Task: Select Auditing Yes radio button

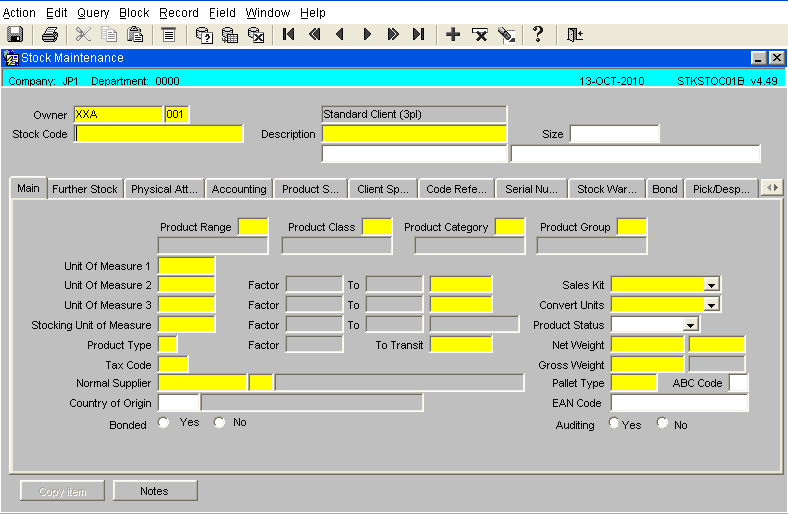Action: pyautogui.click(x=614, y=423)
